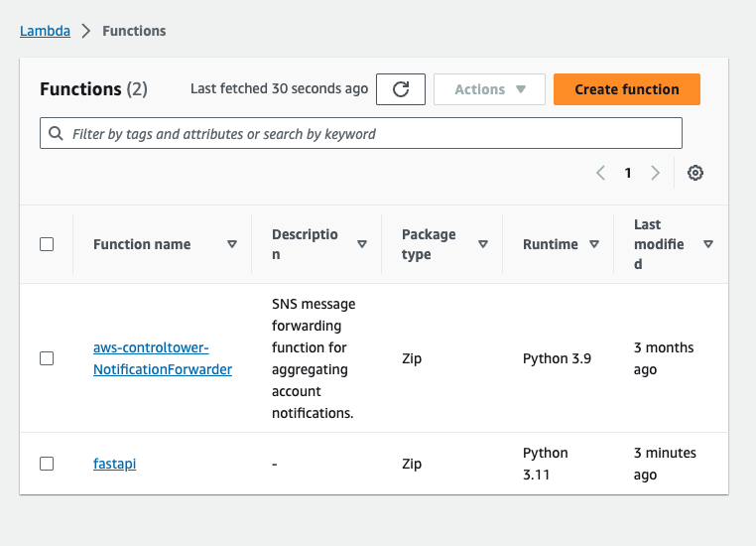Sort by Function name arrow
The width and height of the screenshot is (756, 546).
[232, 244]
